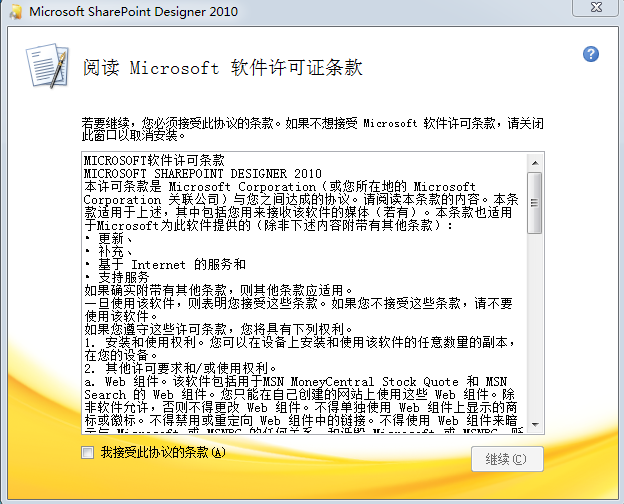The height and width of the screenshot is (504, 624).
Task: Click the line 如果确实附带有其他条款，则其他条款应适用。
Action: click(218, 290)
